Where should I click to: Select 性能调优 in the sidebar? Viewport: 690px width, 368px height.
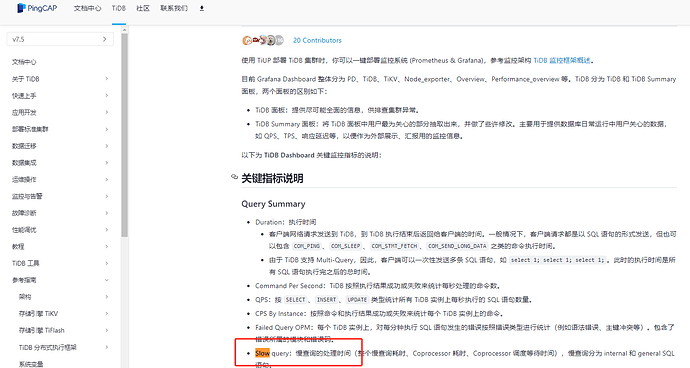pos(24,230)
